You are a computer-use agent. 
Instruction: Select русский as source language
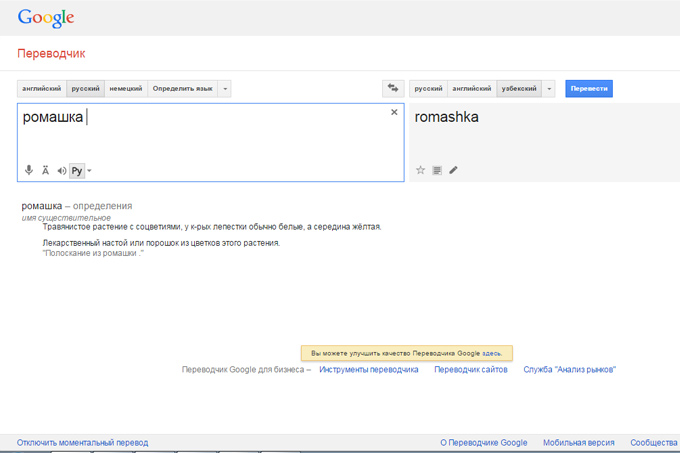85,88
